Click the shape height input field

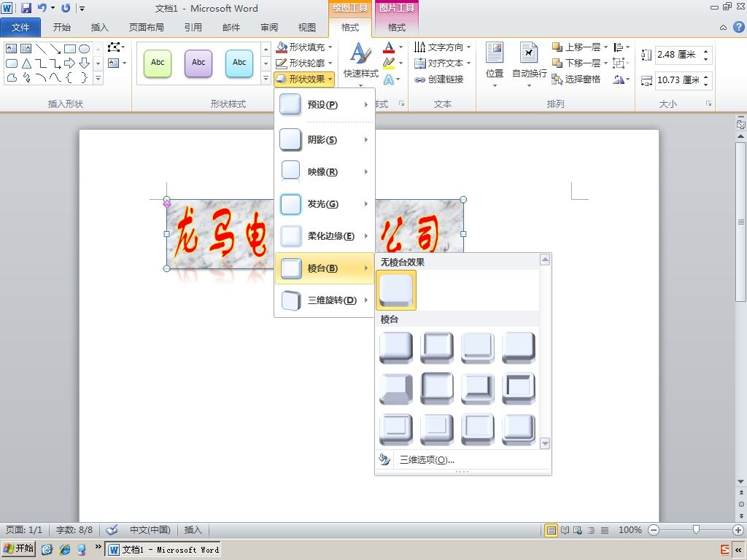point(678,55)
